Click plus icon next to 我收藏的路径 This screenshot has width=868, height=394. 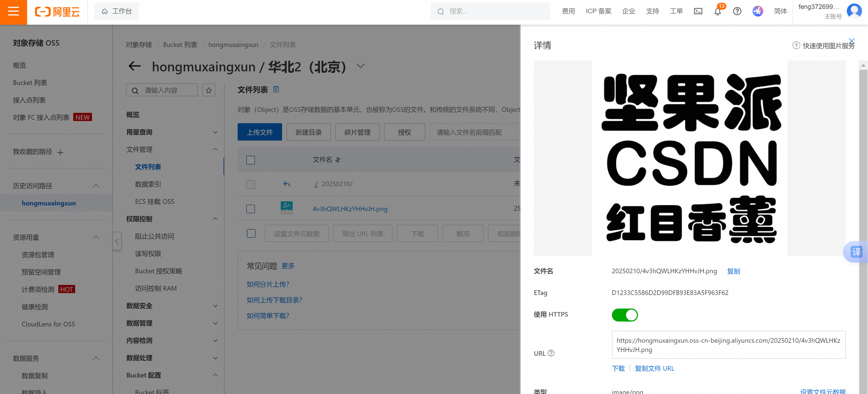click(60, 152)
